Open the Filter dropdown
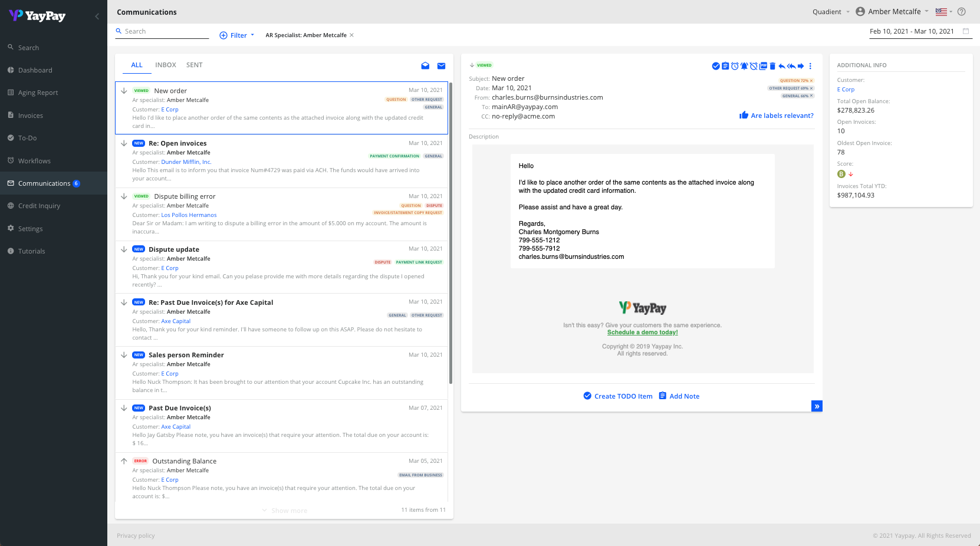 point(237,35)
